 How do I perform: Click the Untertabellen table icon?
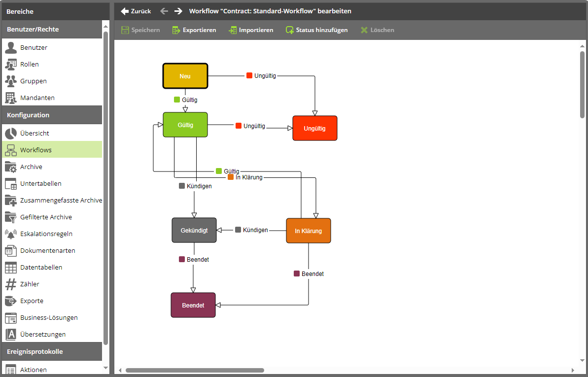click(11, 183)
